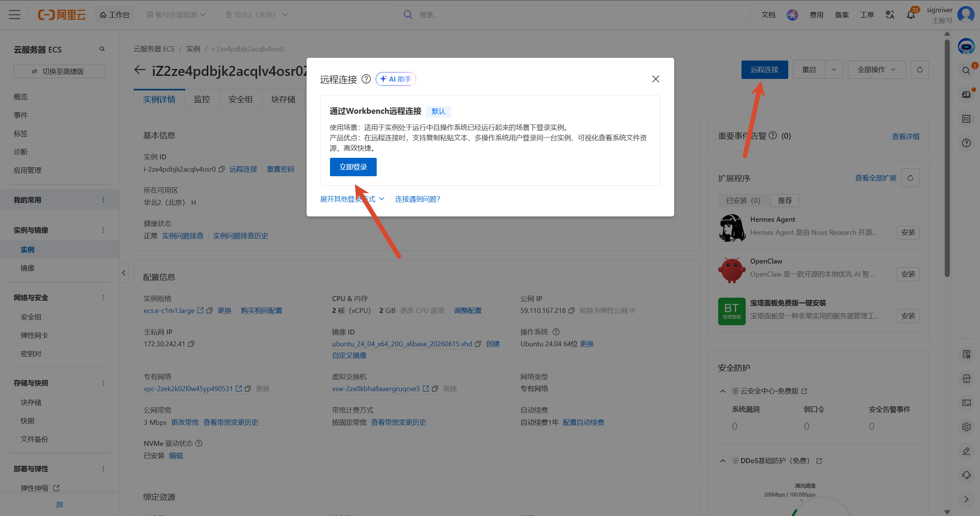Collapse the right toolbar with the chevron
This screenshot has width=980, height=516.
coord(966,499)
